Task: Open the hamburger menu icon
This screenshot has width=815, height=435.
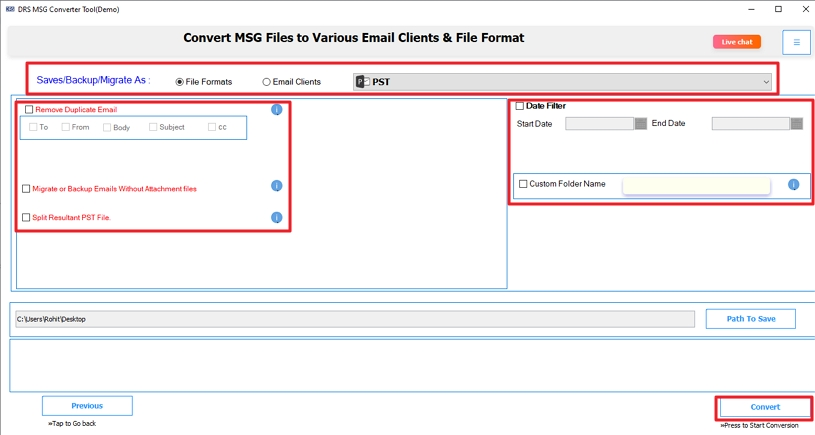Action: coord(796,42)
